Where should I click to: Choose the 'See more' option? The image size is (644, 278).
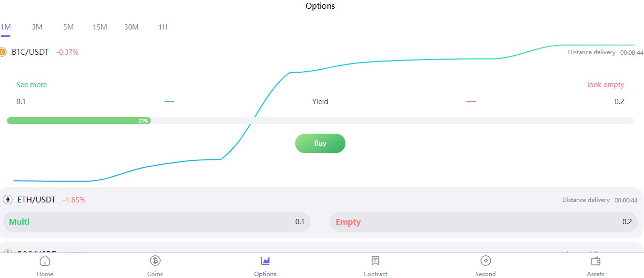click(31, 85)
